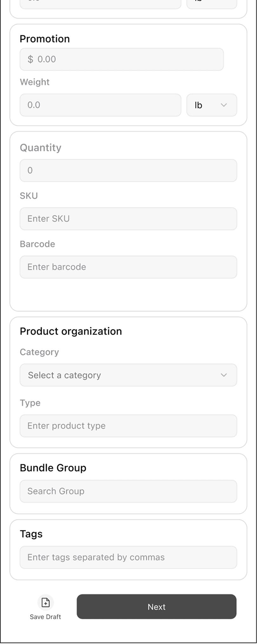The width and height of the screenshot is (257, 644).
Task: Click the chevron in Category dropdown
Action: [224, 375]
